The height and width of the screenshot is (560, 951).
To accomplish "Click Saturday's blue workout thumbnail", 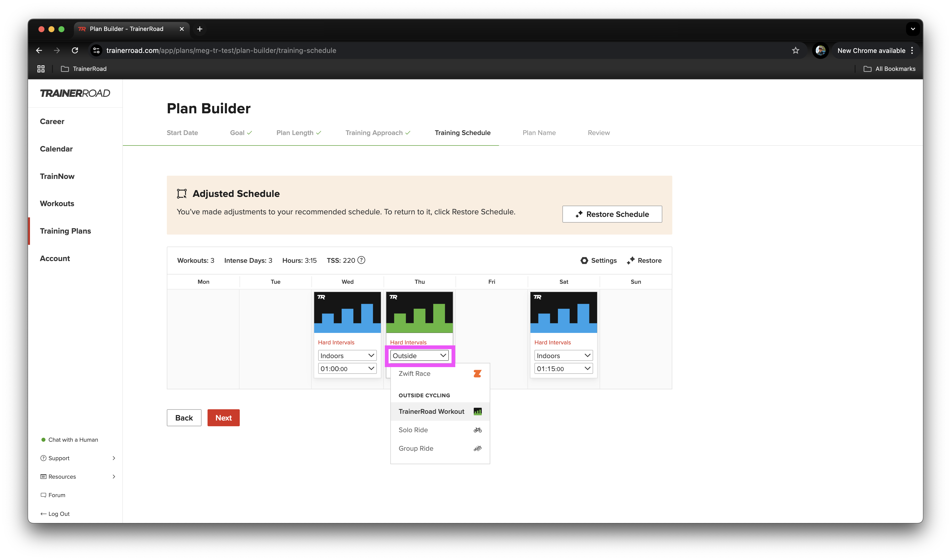I will (564, 312).
